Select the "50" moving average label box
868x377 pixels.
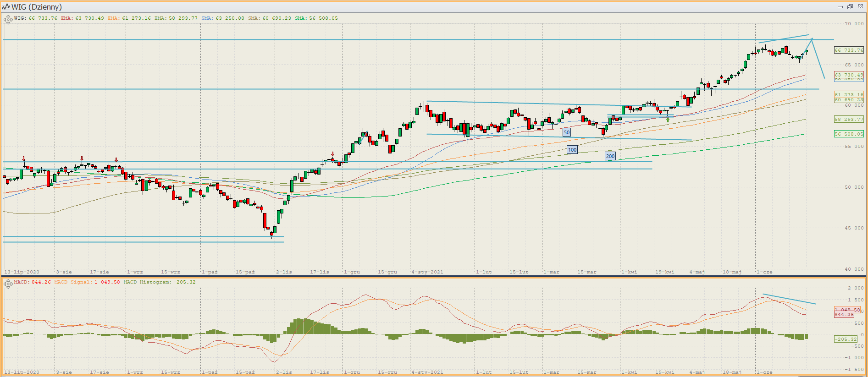coord(567,132)
